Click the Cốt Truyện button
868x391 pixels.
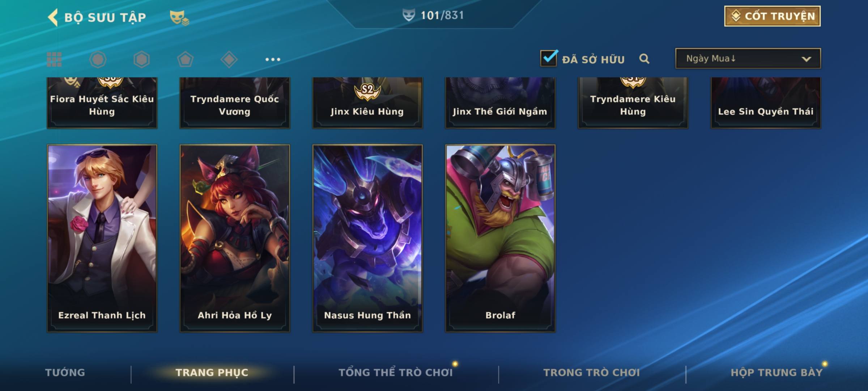(x=772, y=16)
